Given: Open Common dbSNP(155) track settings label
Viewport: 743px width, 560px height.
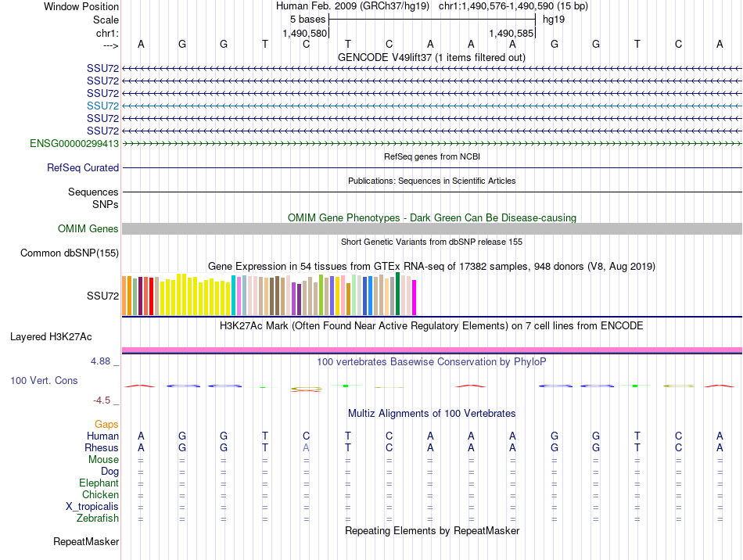Looking at the screenshot, I should coord(70,253).
